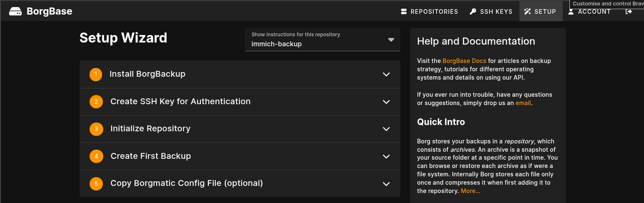The height and width of the screenshot is (203, 644).
Task: Click the orange step 4 number badge
Action: pyautogui.click(x=96, y=156)
